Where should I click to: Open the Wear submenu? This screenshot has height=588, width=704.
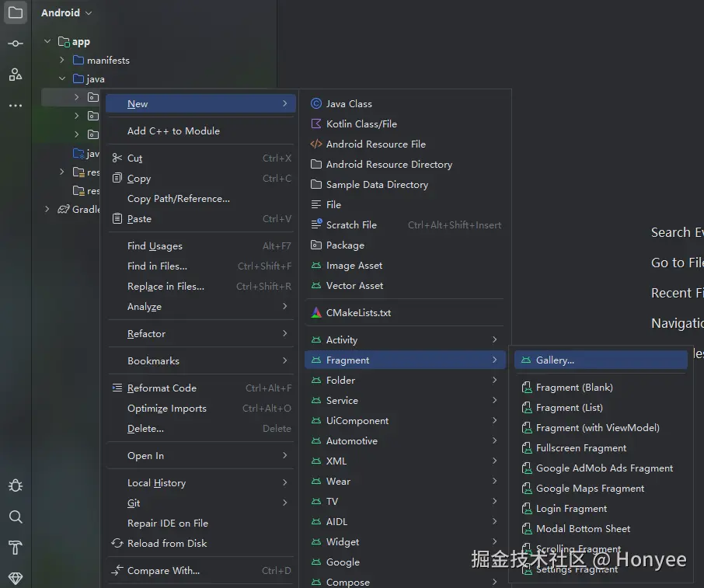[x=406, y=481]
